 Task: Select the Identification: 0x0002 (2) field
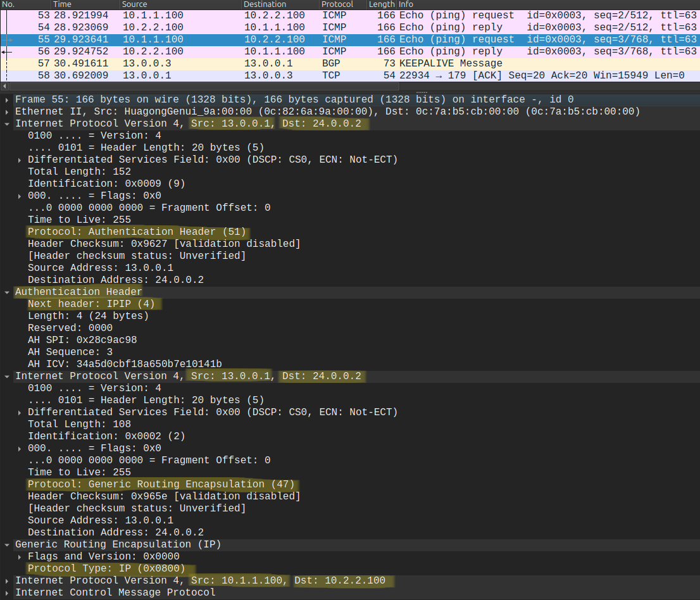[106, 437]
